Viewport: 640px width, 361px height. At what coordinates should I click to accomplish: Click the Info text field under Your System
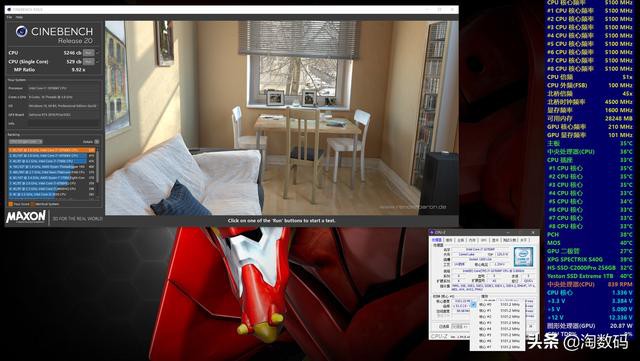pos(63,123)
